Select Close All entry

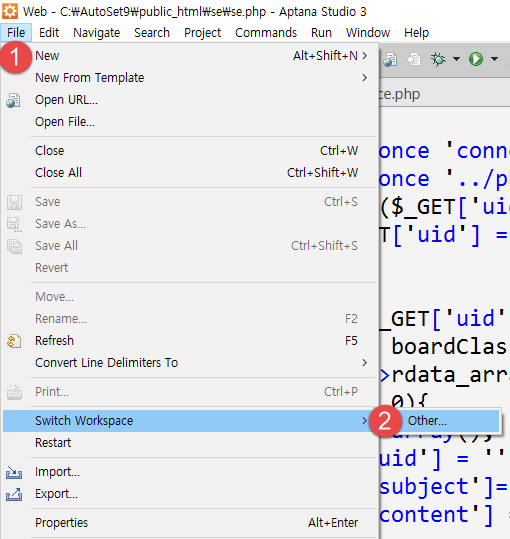click(189, 173)
